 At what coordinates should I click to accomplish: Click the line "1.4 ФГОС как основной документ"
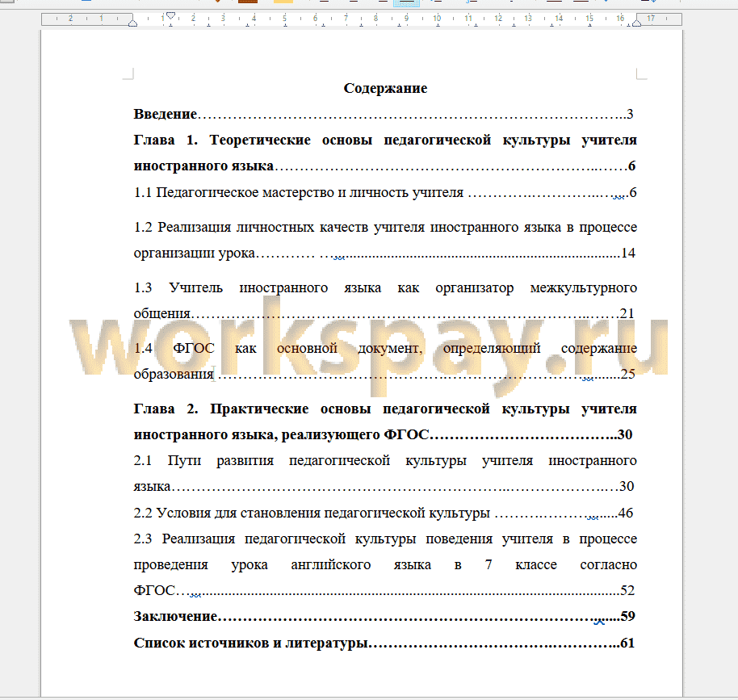coord(385,348)
